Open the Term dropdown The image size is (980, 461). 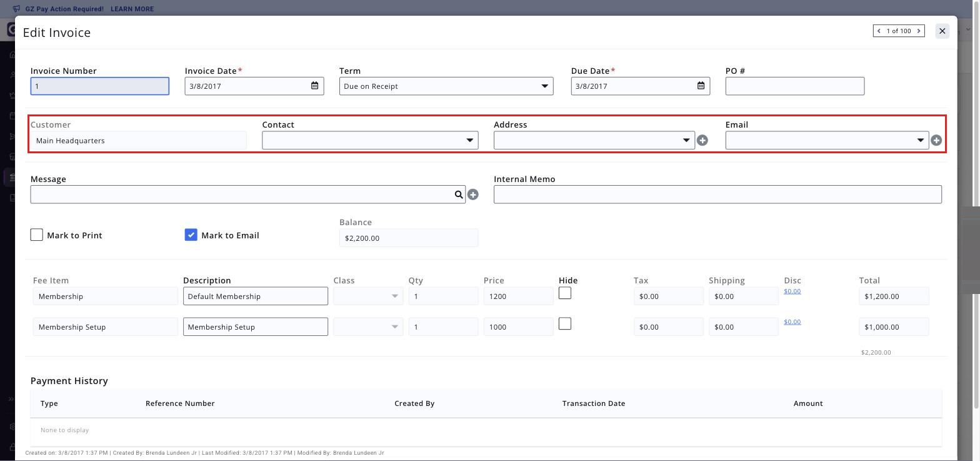[x=446, y=86]
